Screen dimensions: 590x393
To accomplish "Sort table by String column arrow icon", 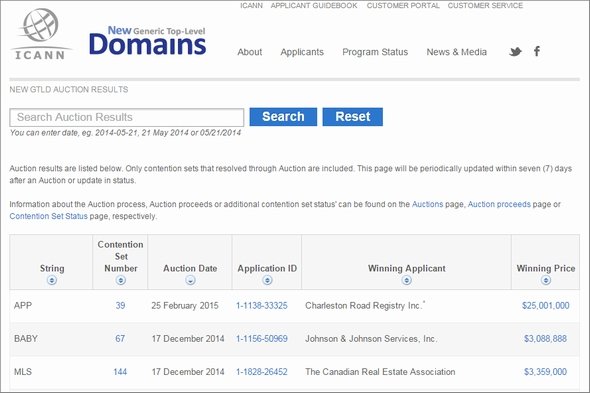I will coord(52,280).
